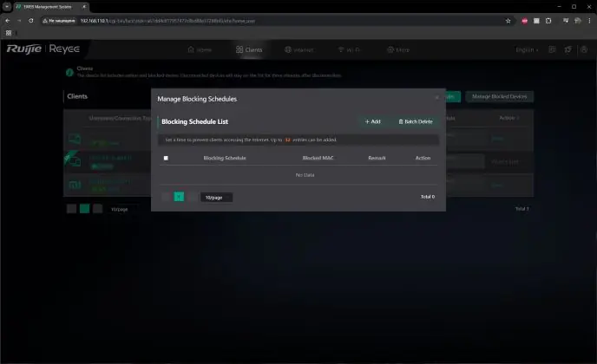Click the Action column header in background table
The width and height of the screenshot is (597, 364).
click(x=508, y=118)
